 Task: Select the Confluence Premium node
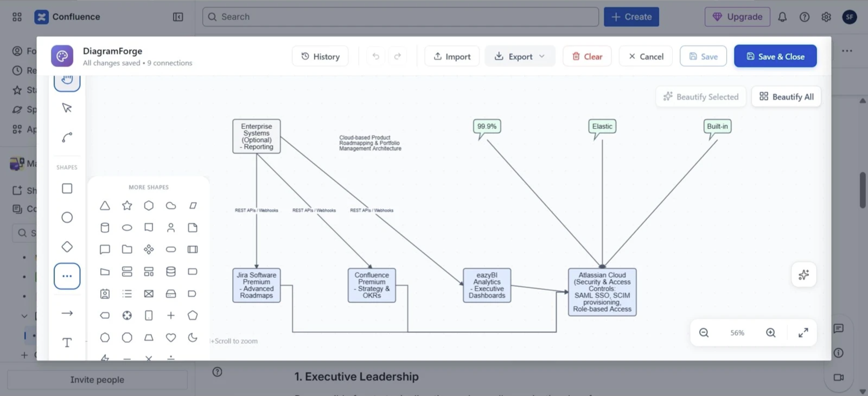(x=372, y=285)
